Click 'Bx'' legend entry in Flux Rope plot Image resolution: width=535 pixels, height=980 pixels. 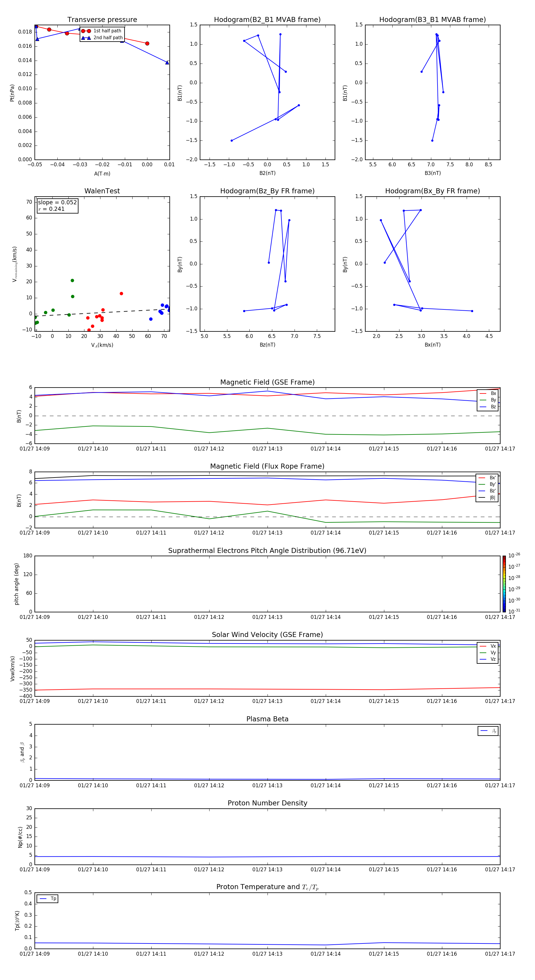(x=487, y=478)
